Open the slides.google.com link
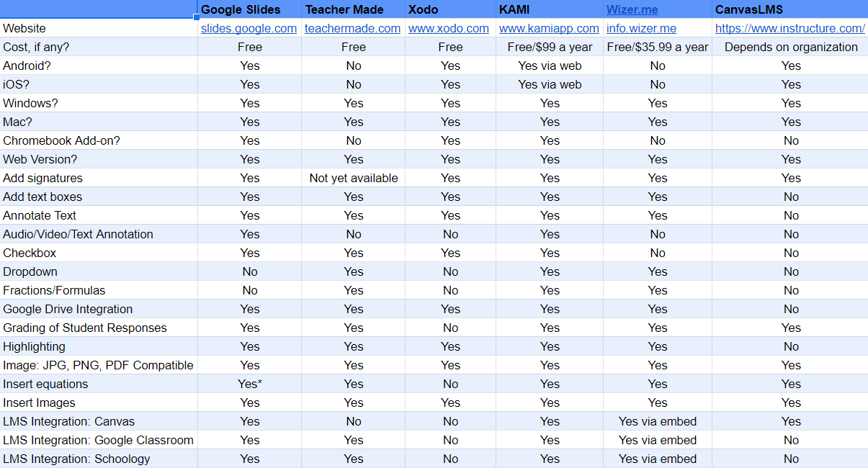 [x=249, y=28]
